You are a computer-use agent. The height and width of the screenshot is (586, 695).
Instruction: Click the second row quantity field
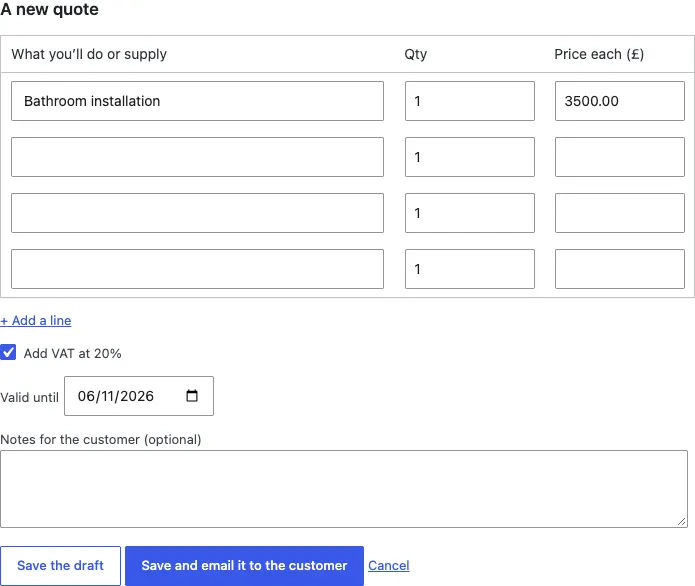(470, 157)
